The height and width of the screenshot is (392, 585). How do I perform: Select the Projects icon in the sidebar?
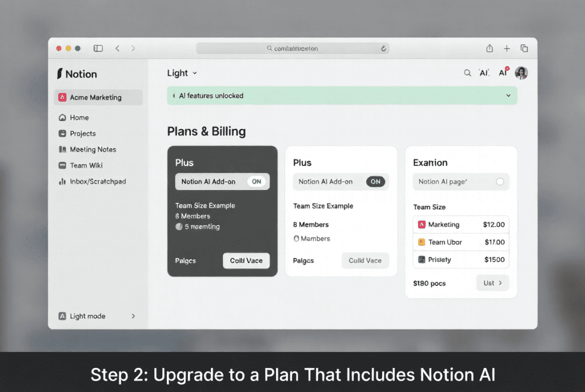(x=64, y=134)
